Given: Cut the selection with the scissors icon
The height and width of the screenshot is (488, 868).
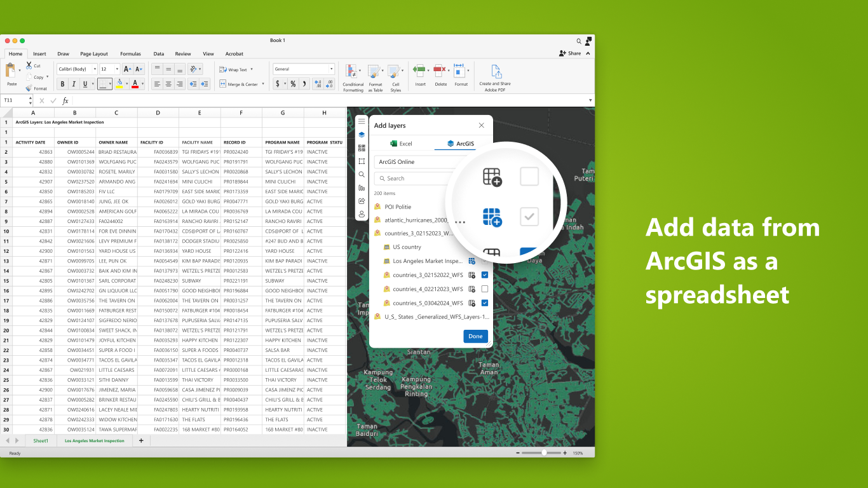Looking at the screenshot, I should 29,65.
